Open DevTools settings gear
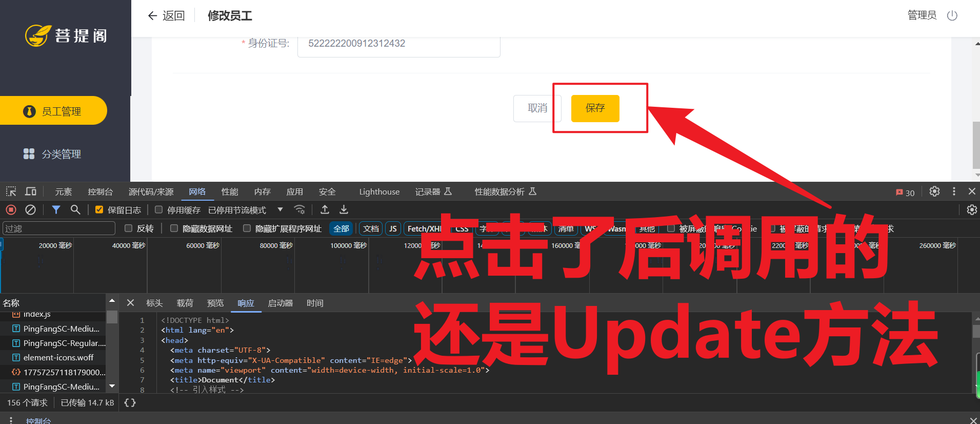Image resolution: width=980 pixels, height=424 pixels. pyautogui.click(x=935, y=191)
